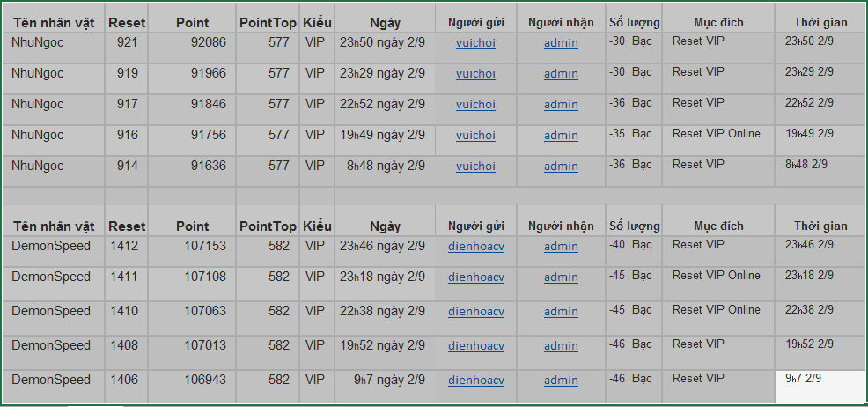The image size is (868, 407).
Task: Open dienhoacv link in 9h7 row
Action: (x=476, y=381)
